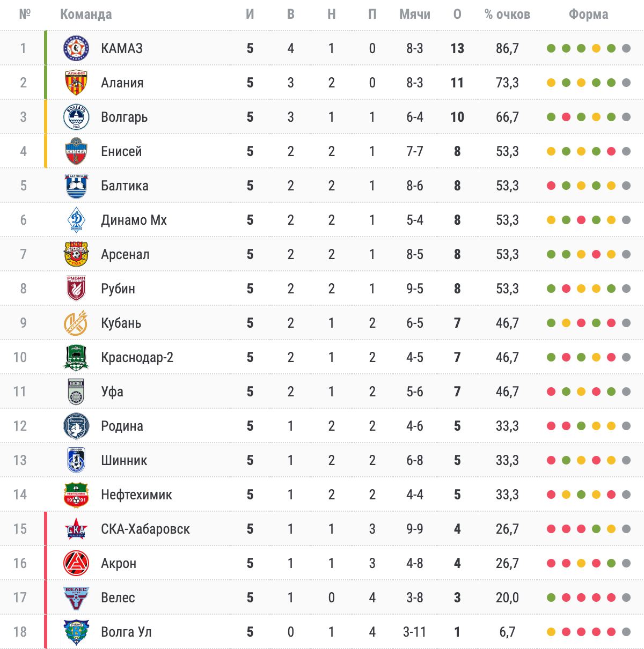Select the Динамо Мх diamond emblem
Screen dimensions: 644x649
[x=76, y=220]
